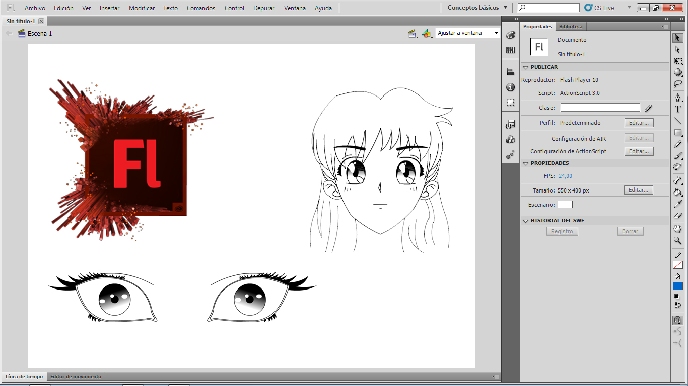
Task: Click the stroke color swatch
Action: pyautogui.click(x=677, y=265)
